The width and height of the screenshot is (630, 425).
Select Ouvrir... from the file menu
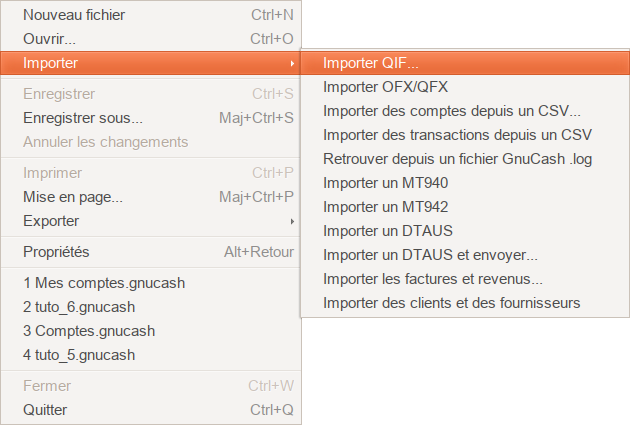tap(49, 39)
